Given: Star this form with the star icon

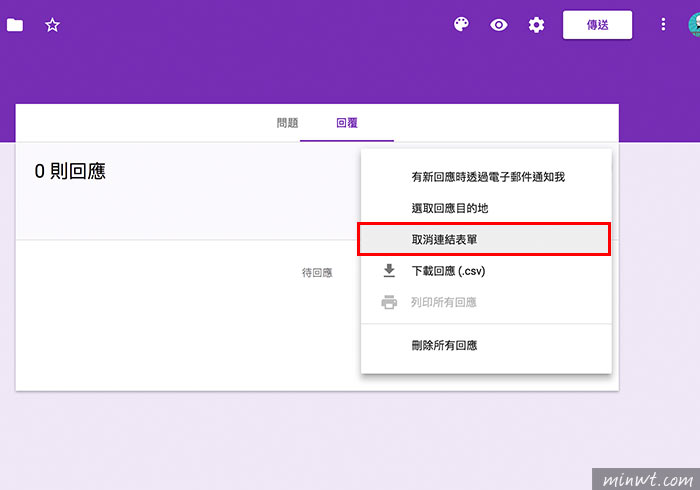Looking at the screenshot, I should [x=52, y=25].
